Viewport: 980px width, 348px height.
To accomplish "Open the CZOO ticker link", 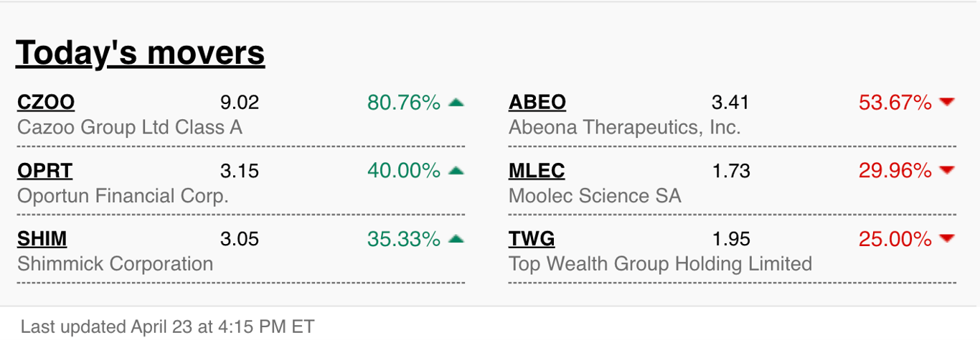I will click(46, 103).
